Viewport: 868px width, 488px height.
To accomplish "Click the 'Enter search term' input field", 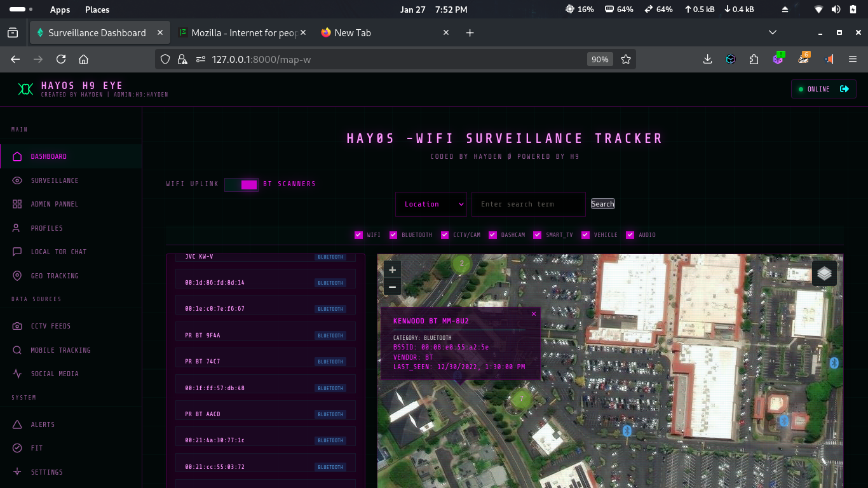I will point(529,205).
